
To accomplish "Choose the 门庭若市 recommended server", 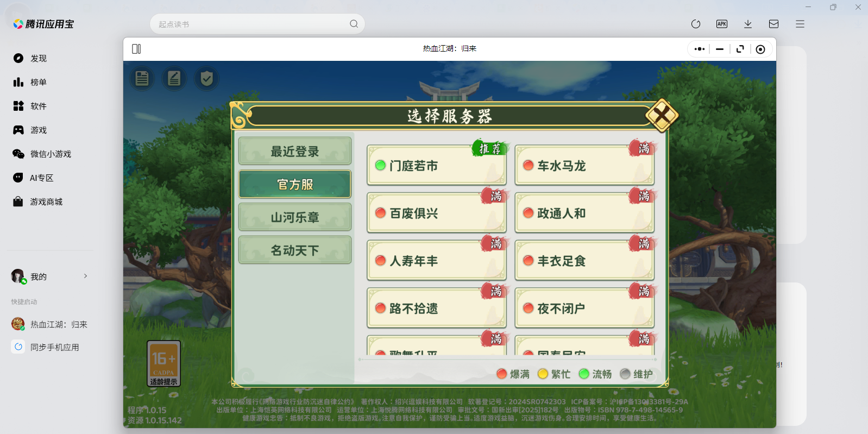I will click(436, 166).
